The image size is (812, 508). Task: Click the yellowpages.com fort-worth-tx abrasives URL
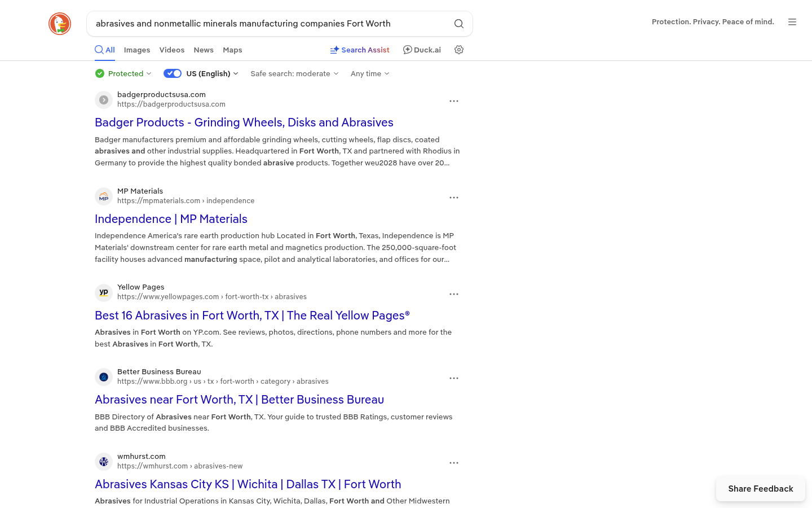[212, 297]
